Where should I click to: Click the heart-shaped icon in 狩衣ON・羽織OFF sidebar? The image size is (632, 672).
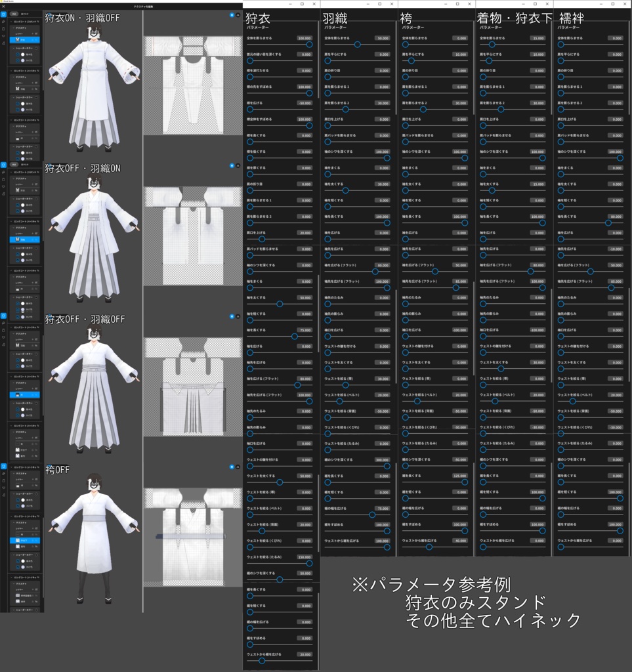tap(3, 36)
